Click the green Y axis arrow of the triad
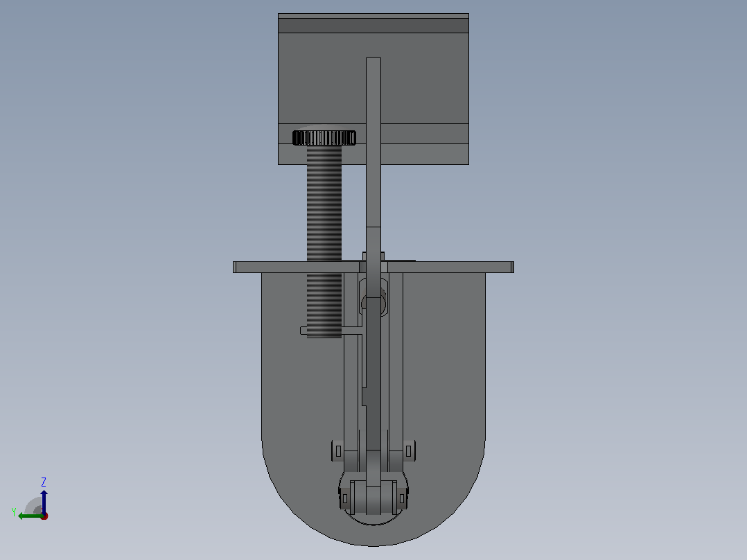This screenshot has width=747, height=560. tap(30, 516)
